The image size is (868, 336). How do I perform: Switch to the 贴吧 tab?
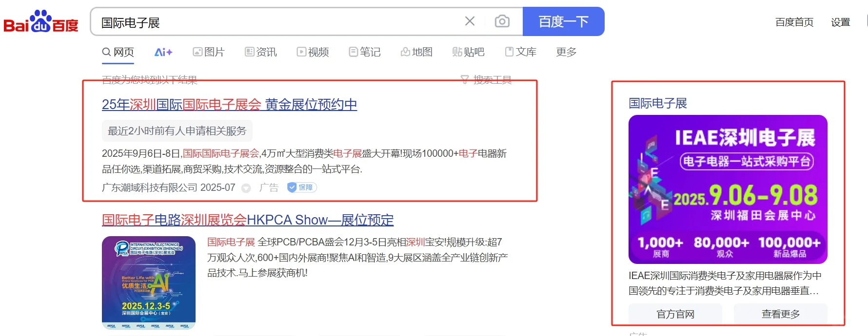point(468,52)
